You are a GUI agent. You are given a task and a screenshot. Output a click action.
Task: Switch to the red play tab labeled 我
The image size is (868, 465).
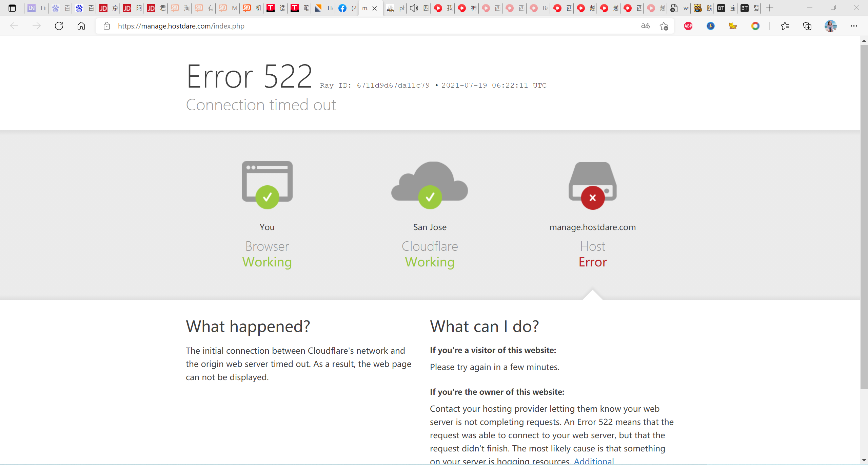443,8
